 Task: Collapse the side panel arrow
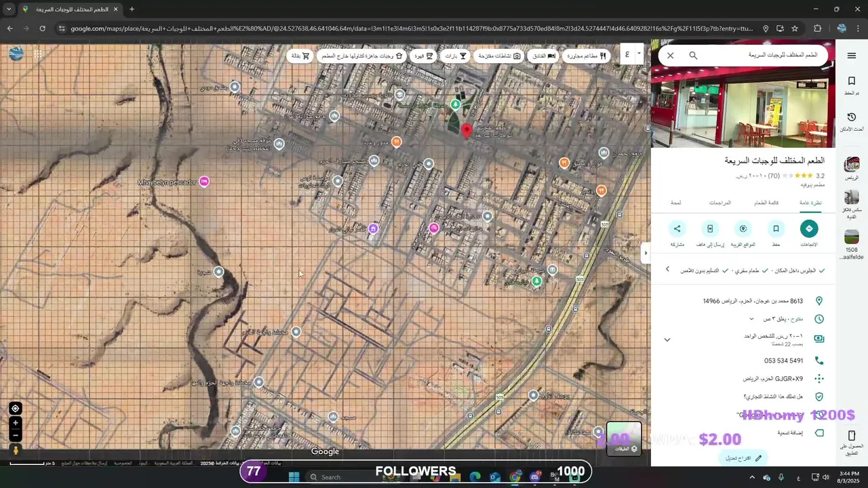646,253
